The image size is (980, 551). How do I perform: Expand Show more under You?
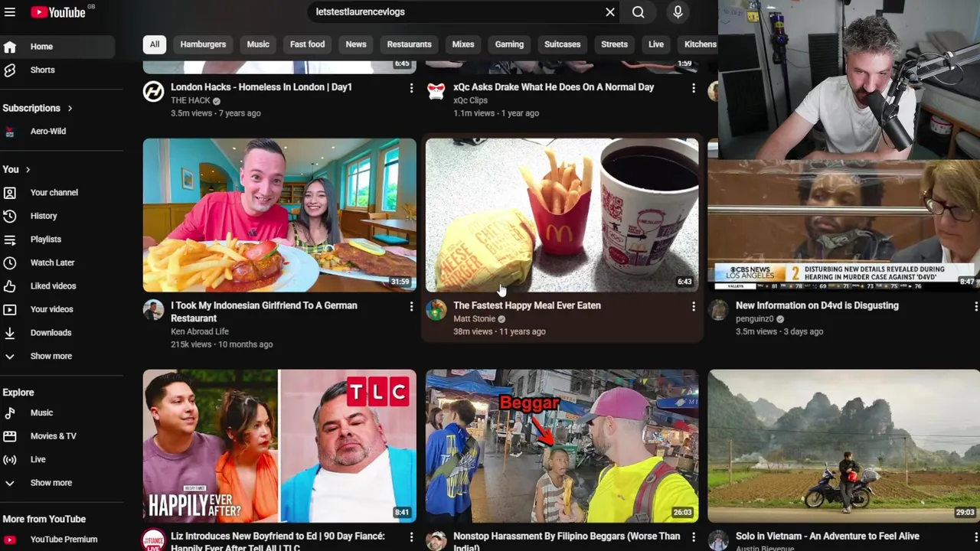(57, 356)
